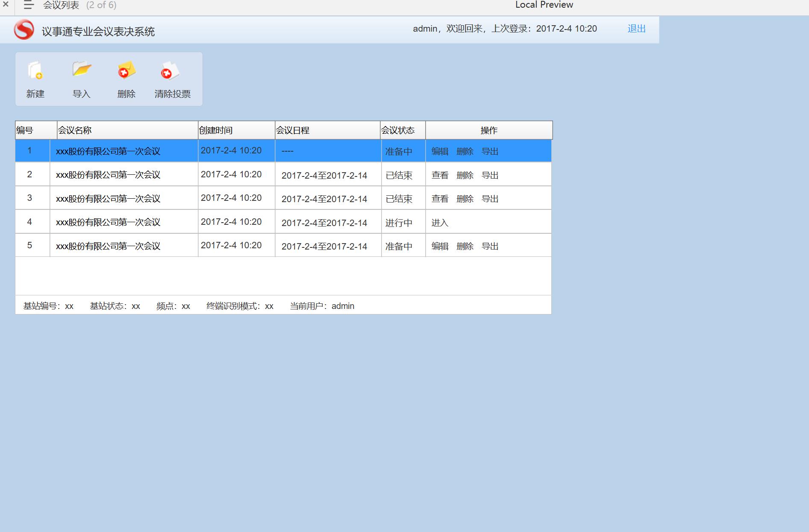Click the 新建 new meeting icon
The width and height of the screenshot is (809, 532).
coord(35,71)
